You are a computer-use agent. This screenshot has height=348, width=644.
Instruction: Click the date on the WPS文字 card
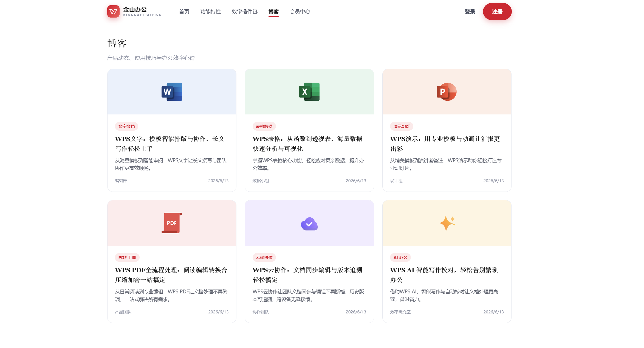click(218, 181)
